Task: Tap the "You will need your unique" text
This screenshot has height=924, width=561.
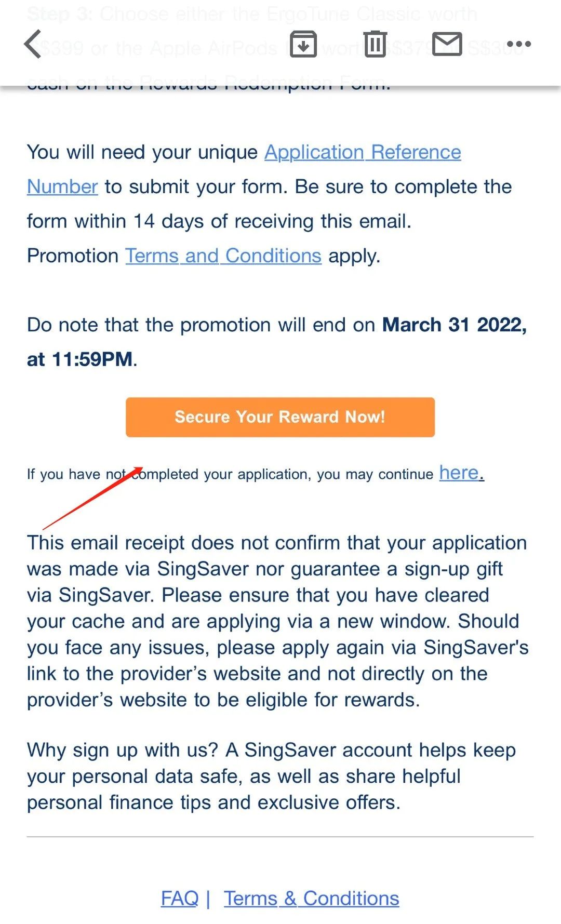Action: pos(142,153)
